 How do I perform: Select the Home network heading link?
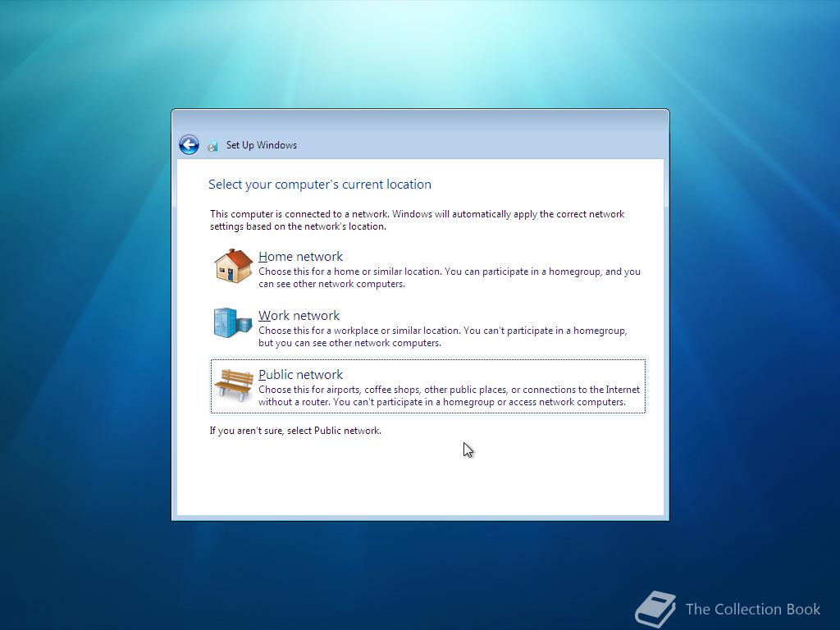[300, 257]
